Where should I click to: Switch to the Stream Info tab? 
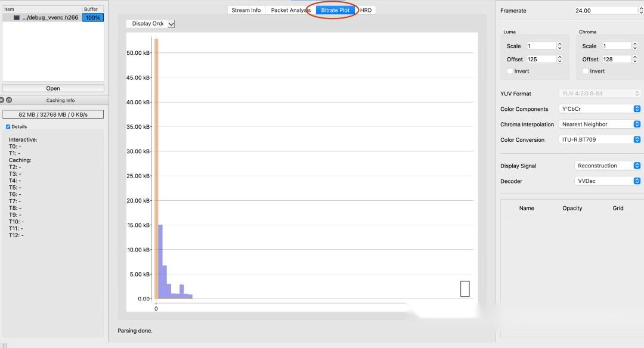246,10
